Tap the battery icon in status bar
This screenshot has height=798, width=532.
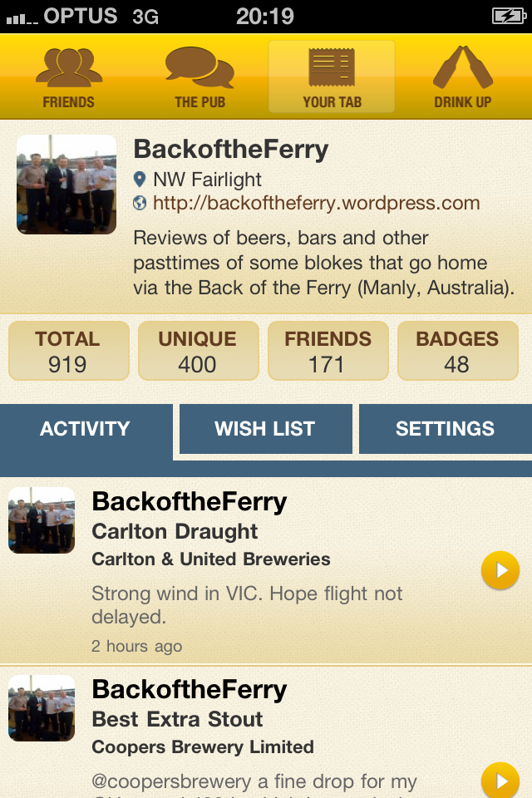click(x=507, y=16)
